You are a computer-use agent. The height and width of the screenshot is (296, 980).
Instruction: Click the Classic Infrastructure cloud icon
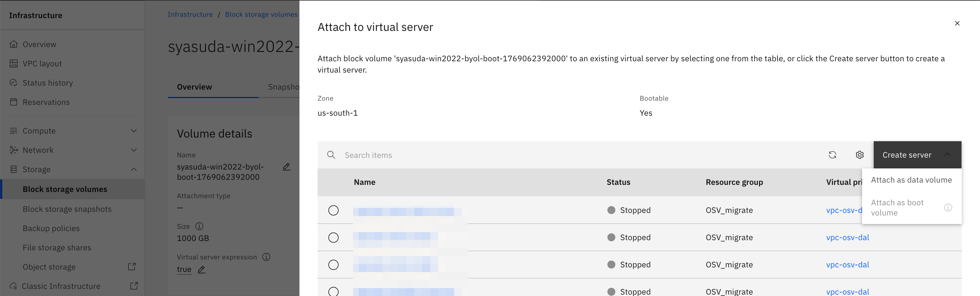[x=14, y=286]
